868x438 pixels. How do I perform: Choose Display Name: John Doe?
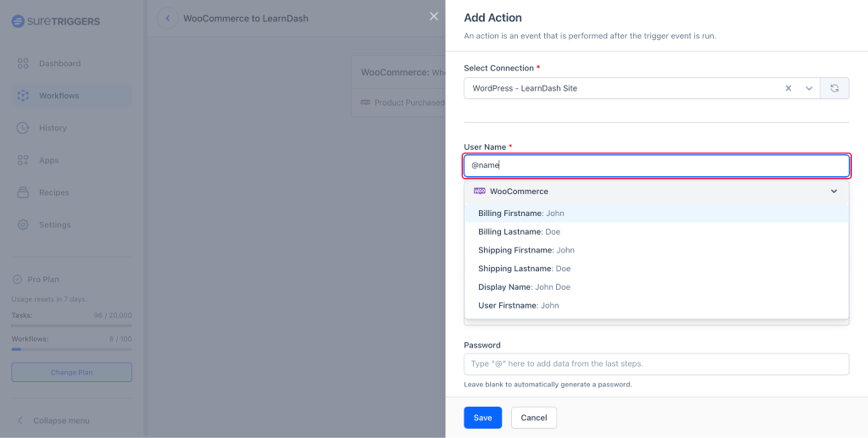(524, 287)
